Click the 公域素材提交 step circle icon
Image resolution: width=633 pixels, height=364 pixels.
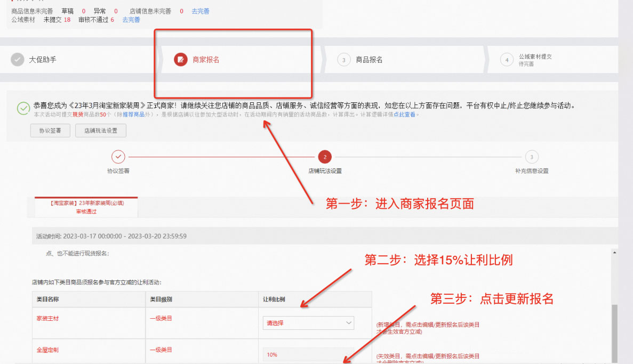[x=507, y=59]
